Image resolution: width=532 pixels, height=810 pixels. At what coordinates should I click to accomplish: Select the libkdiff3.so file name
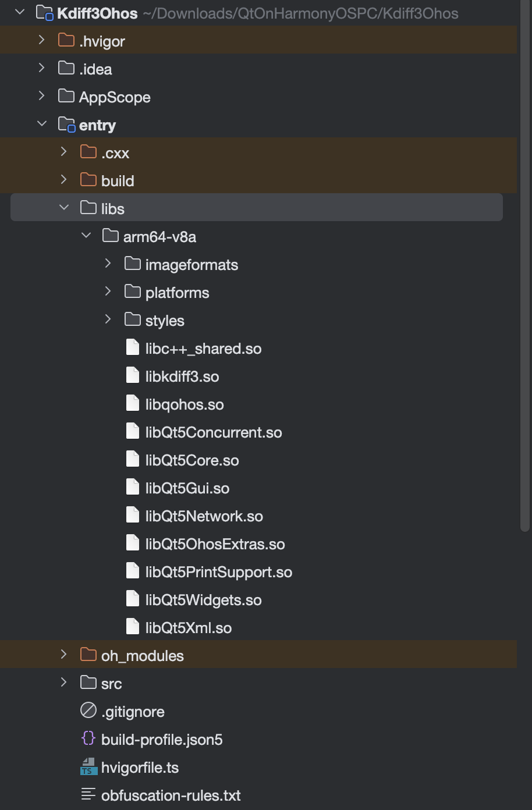point(182,376)
